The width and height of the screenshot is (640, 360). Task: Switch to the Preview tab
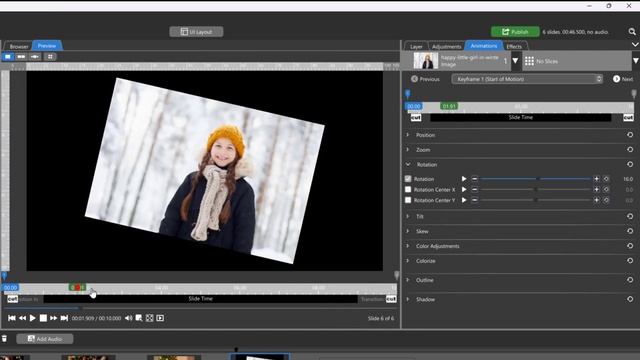[47, 46]
